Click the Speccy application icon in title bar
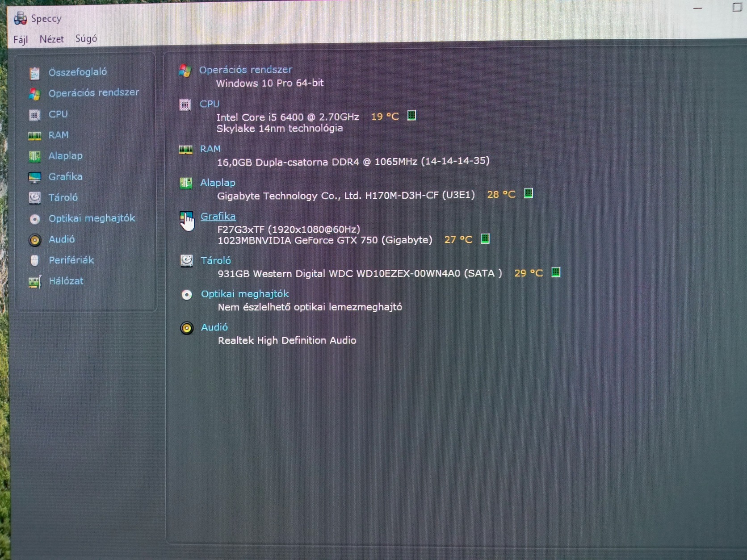This screenshot has height=560, width=747. coord(20,18)
